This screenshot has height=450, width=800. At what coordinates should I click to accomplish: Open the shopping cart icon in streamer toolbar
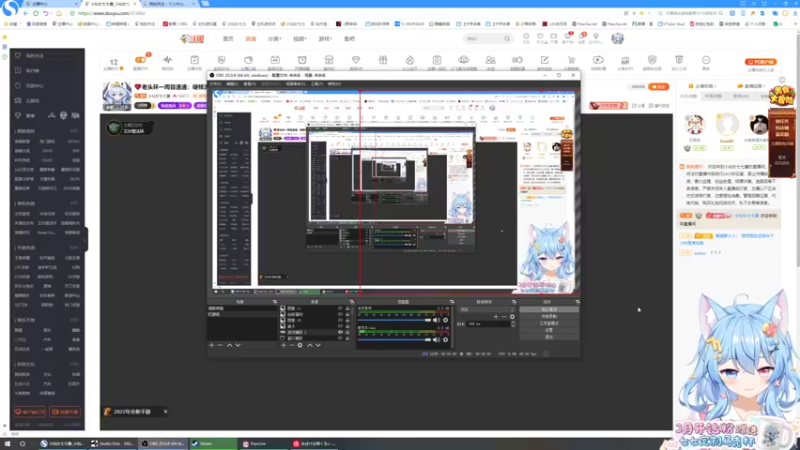pyautogui.click(x=571, y=60)
